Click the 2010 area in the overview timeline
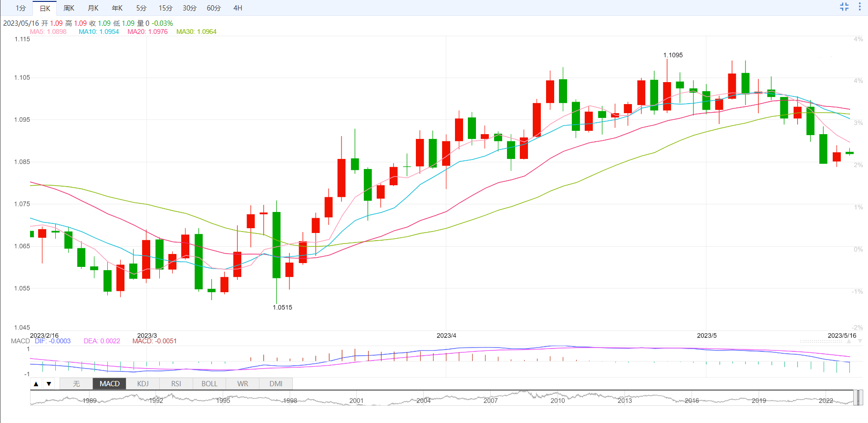Viewport: 868px width, 423px height. [558, 400]
